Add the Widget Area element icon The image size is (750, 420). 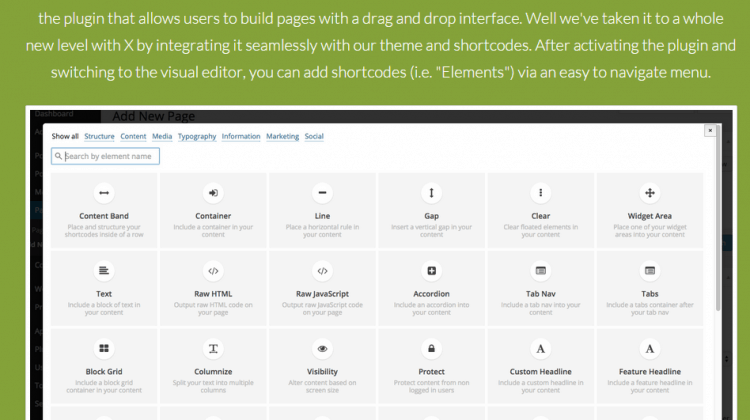[650, 193]
